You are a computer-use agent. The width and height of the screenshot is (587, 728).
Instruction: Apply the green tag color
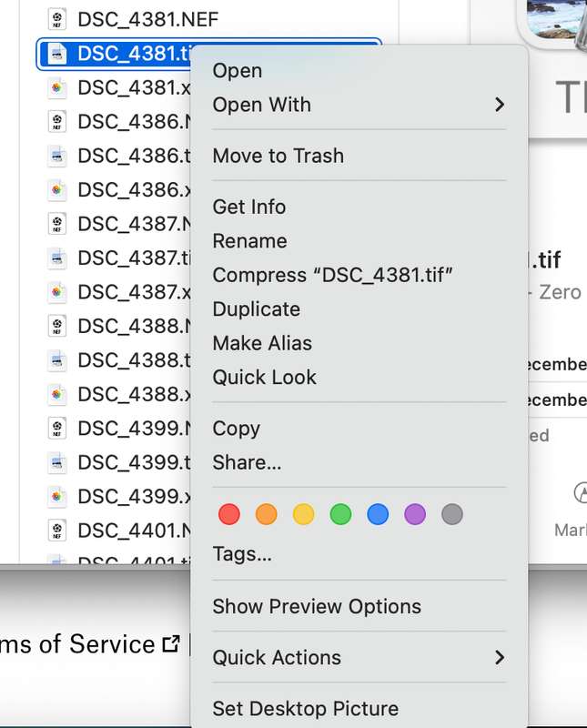[x=340, y=514]
